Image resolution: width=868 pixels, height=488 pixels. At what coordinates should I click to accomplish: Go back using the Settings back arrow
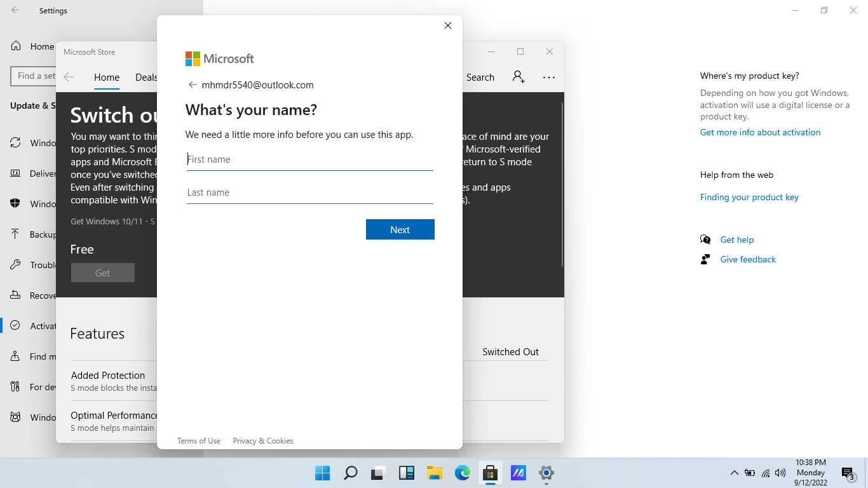pos(15,11)
